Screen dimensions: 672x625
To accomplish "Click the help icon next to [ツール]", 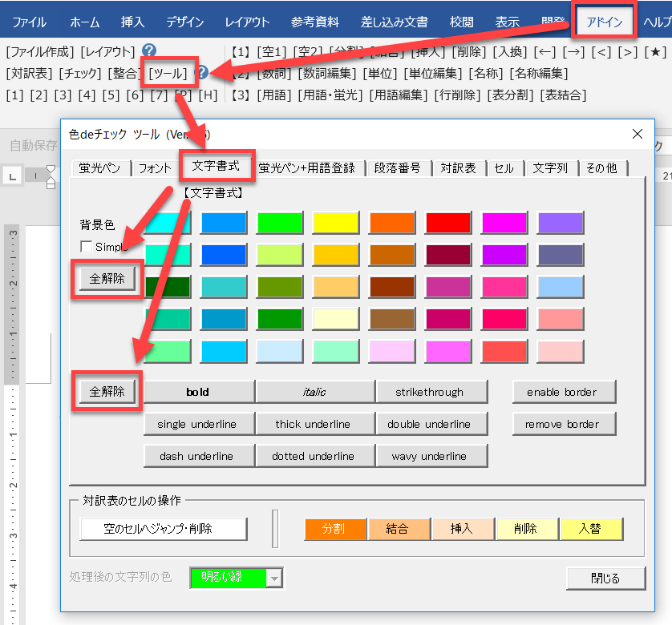I will pos(202,73).
